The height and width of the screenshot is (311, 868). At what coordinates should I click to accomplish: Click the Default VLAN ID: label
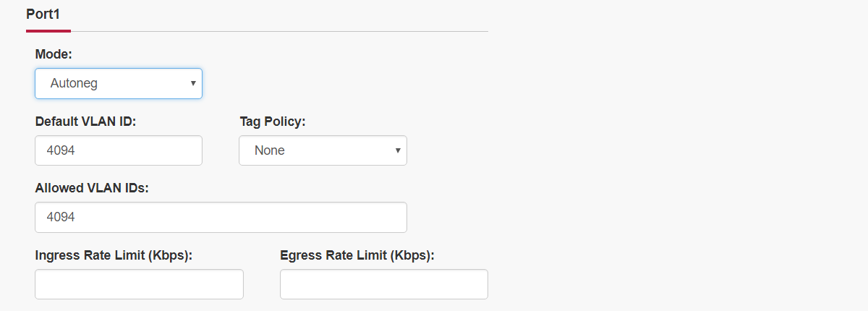pyautogui.click(x=86, y=122)
